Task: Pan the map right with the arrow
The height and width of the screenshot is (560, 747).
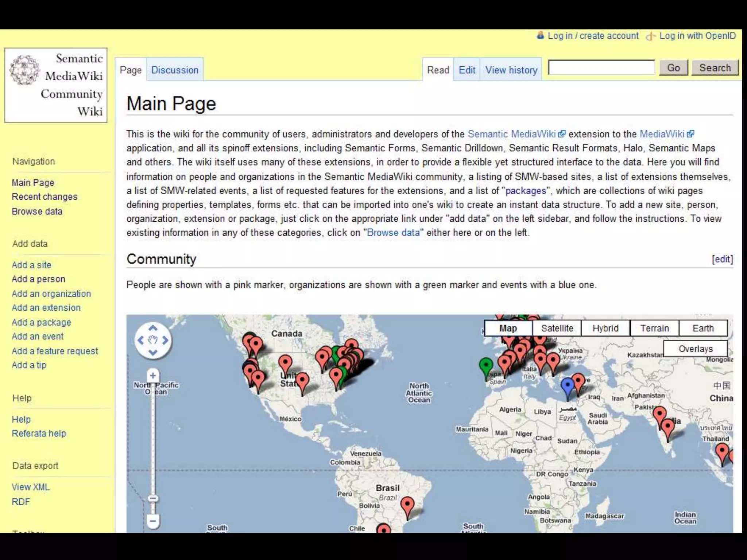Action: tap(166, 341)
